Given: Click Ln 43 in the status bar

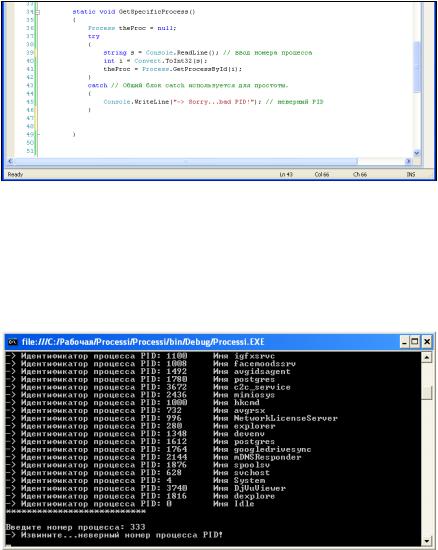Looking at the screenshot, I should coord(286,174).
